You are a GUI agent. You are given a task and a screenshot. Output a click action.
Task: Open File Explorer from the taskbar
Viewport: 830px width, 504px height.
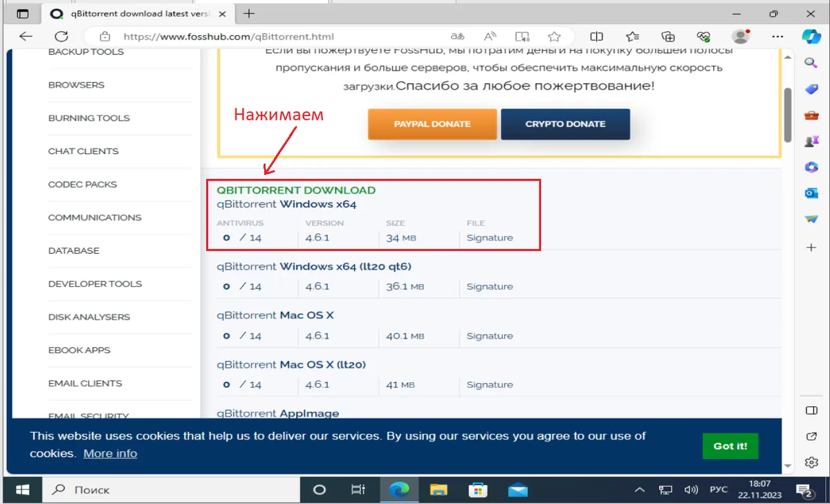coord(439,489)
